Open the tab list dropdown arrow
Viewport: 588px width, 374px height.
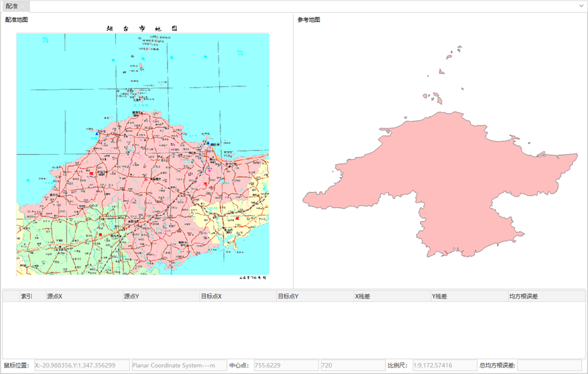tap(581, 6)
